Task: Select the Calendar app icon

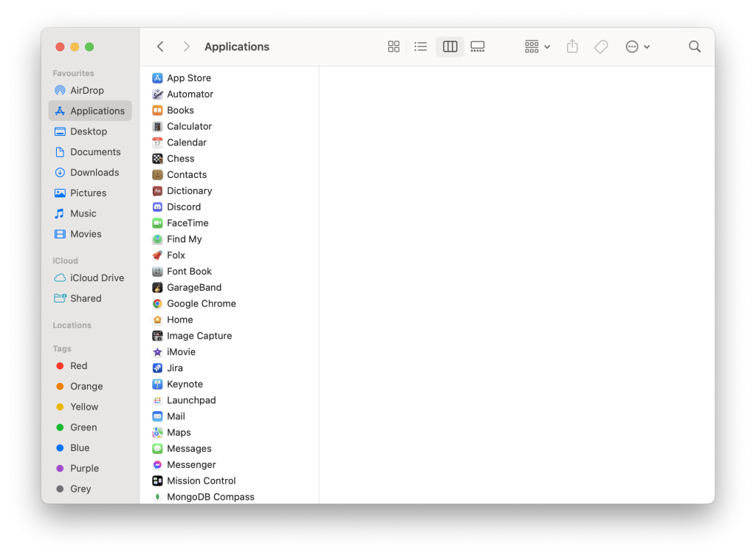Action: point(157,142)
